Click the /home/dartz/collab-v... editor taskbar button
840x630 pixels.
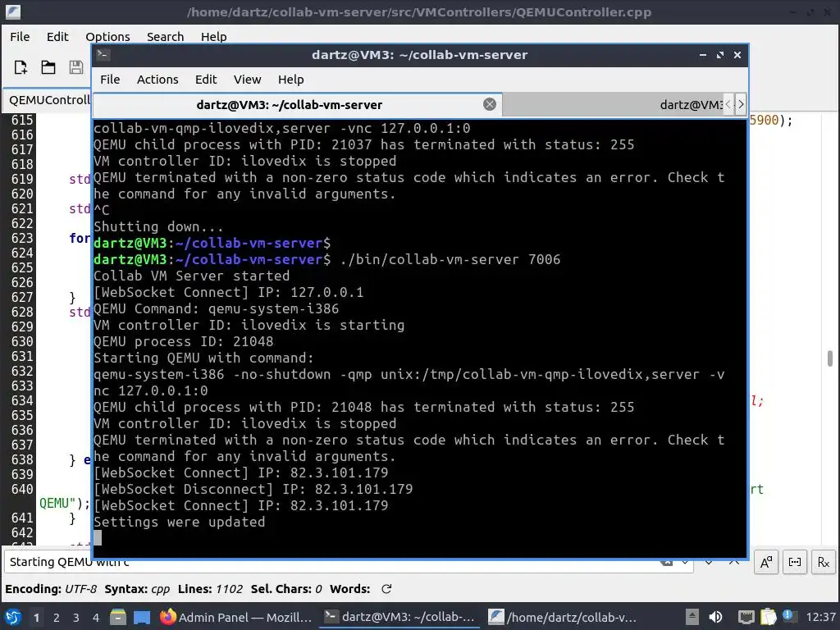click(563, 617)
